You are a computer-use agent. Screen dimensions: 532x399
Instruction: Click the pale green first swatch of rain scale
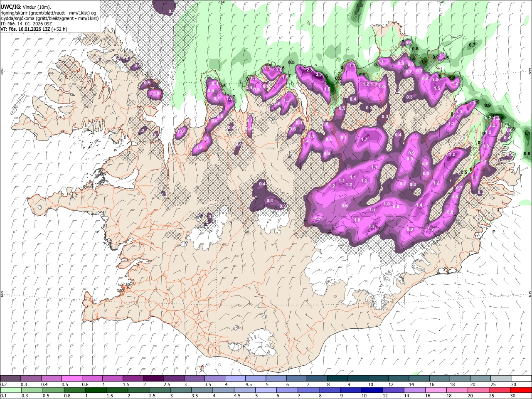point(10,390)
